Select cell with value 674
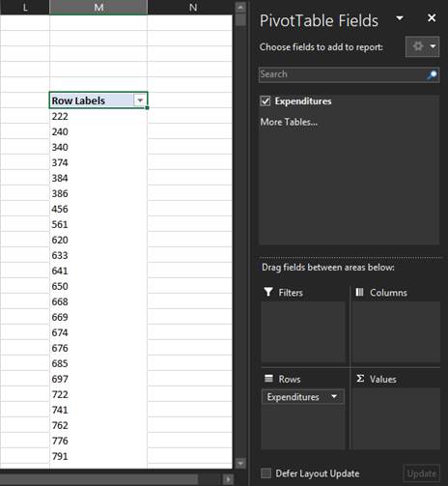The height and width of the screenshot is (486, 448). point(98,332)
